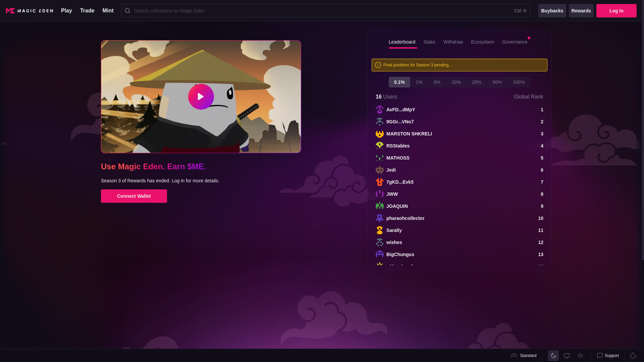
Task: Click the Magic Eden logo
Action: click(x=30, y=11)
